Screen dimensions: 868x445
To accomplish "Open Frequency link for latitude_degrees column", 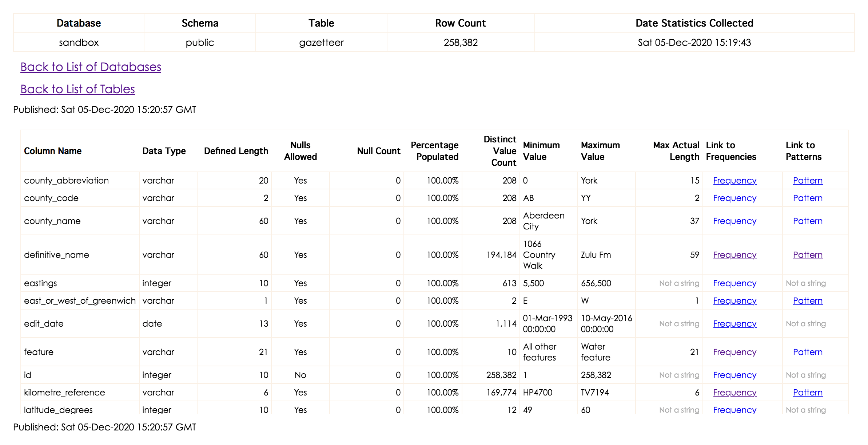I will 734,409.
